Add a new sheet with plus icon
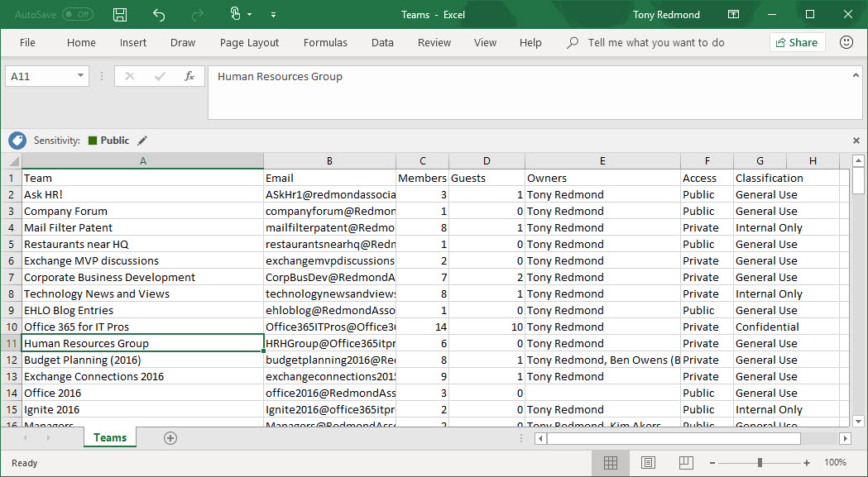The image size is (868, 477). click(170, 438)
